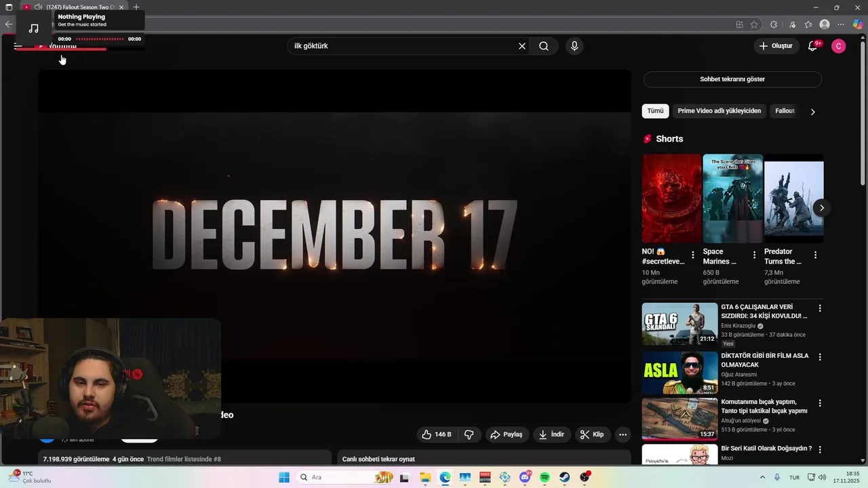
Task: Go back with the browser arrow
Action: tap(8, 24)
